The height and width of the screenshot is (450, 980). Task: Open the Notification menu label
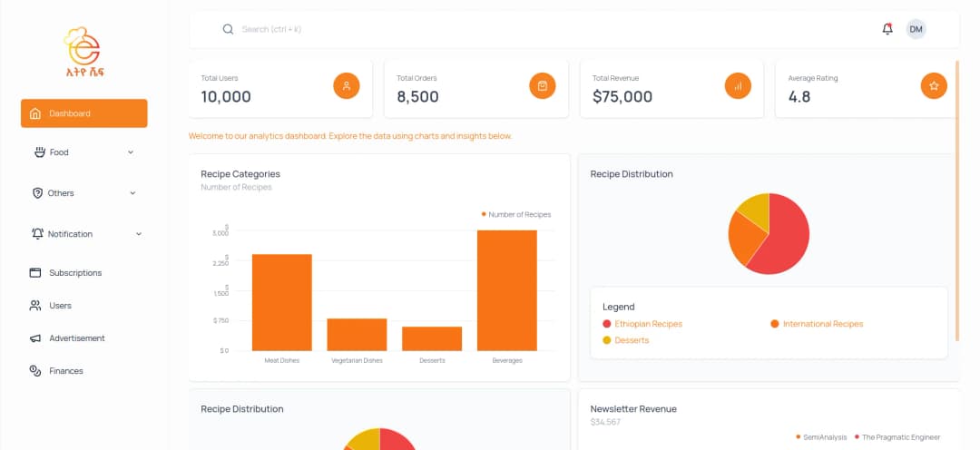click(70, 234)
